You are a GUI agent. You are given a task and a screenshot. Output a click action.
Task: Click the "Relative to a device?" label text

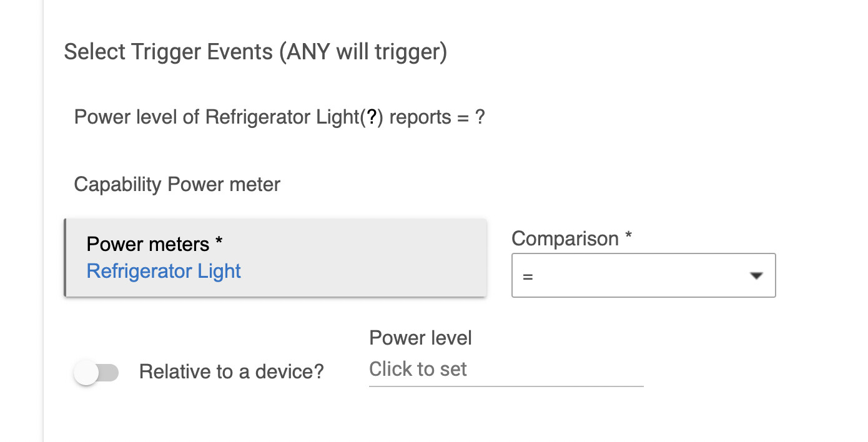pos(231,372)
